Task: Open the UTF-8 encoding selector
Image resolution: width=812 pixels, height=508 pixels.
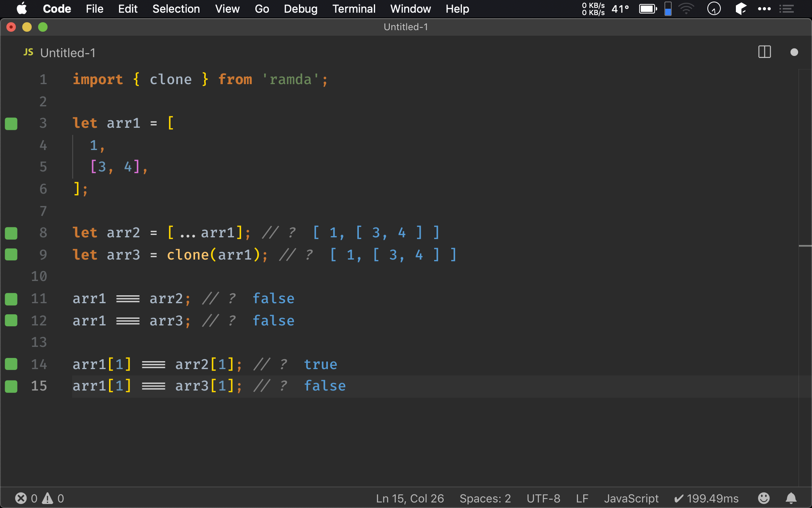Action: (543, 498)
